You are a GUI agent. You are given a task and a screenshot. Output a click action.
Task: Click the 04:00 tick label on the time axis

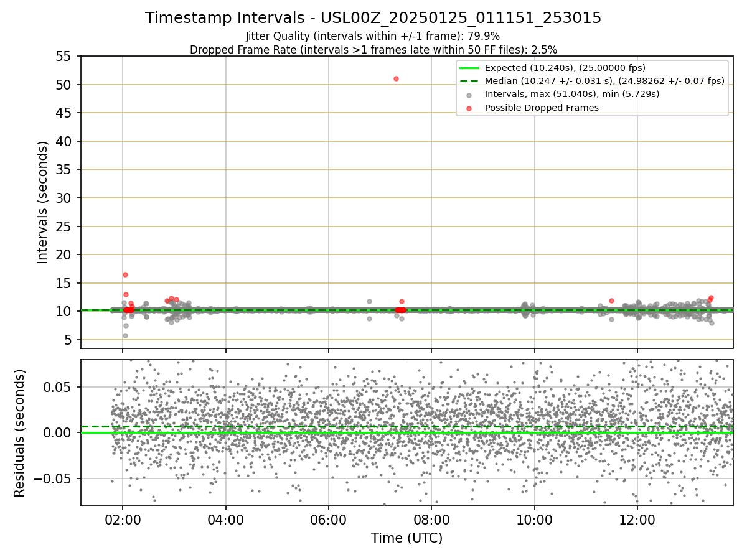(226, 519)
